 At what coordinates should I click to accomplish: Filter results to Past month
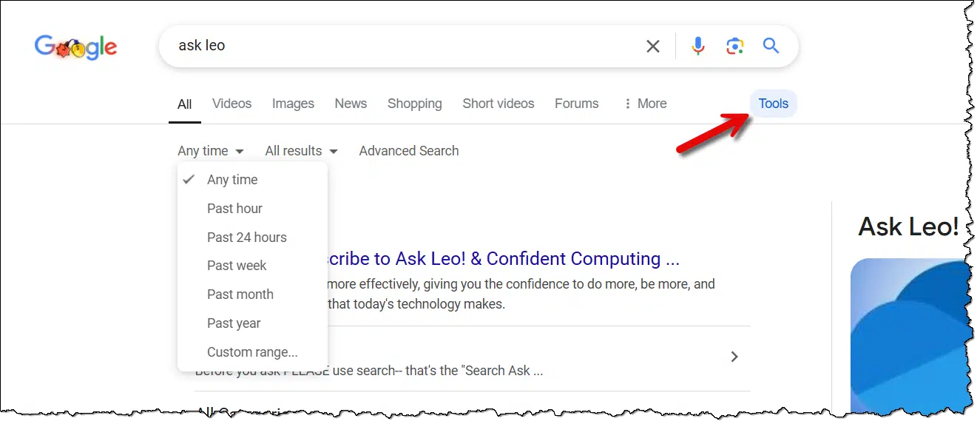click(240, 295)
